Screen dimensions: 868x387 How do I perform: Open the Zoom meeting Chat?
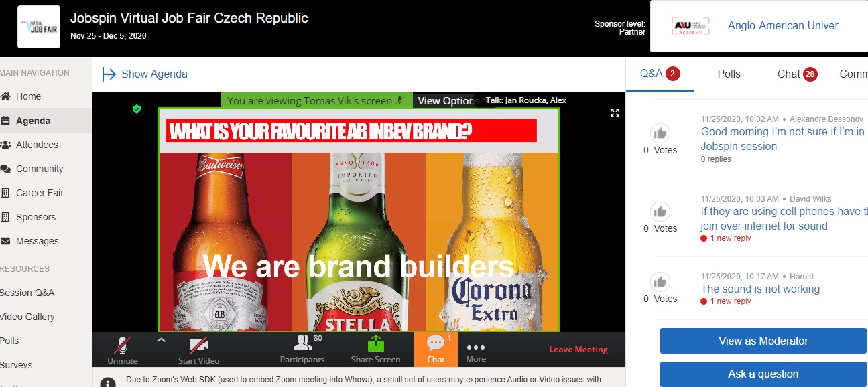436,349
